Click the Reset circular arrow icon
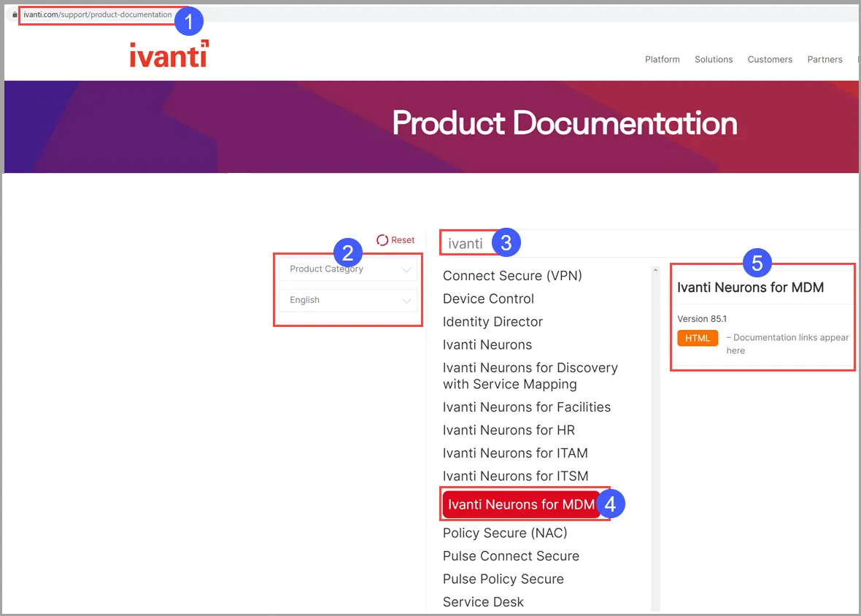 pos(382,240)
